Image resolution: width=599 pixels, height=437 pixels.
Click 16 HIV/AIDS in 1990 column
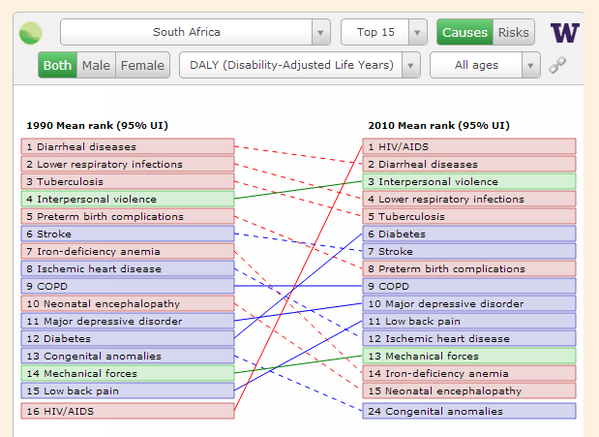[x=128, y=411]
